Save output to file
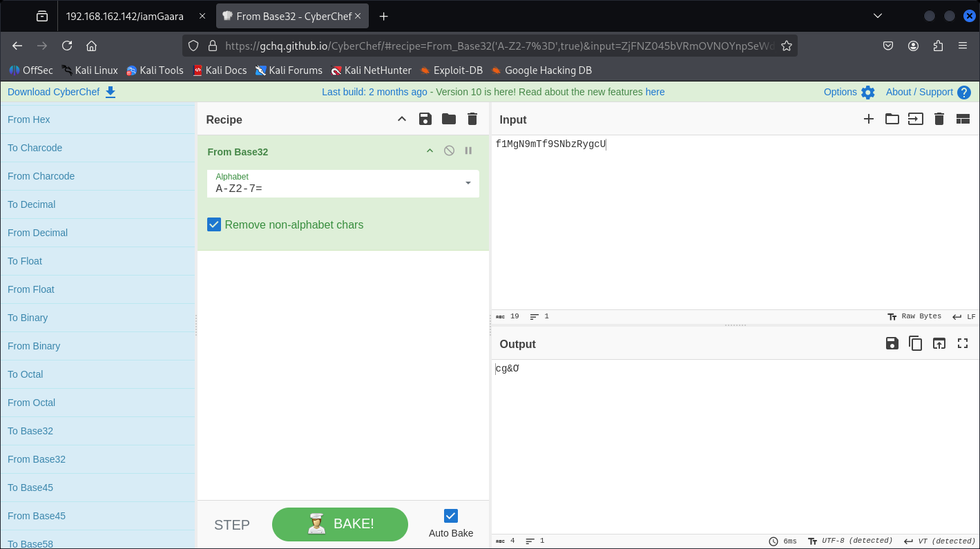This screenshot has width=980, height=549. tap(892, 343)
